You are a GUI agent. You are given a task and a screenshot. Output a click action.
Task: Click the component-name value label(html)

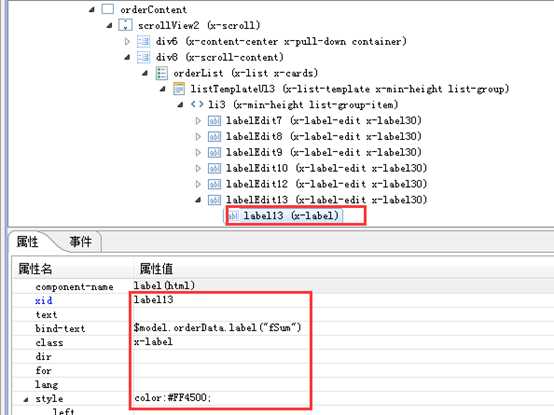(164, 285)
